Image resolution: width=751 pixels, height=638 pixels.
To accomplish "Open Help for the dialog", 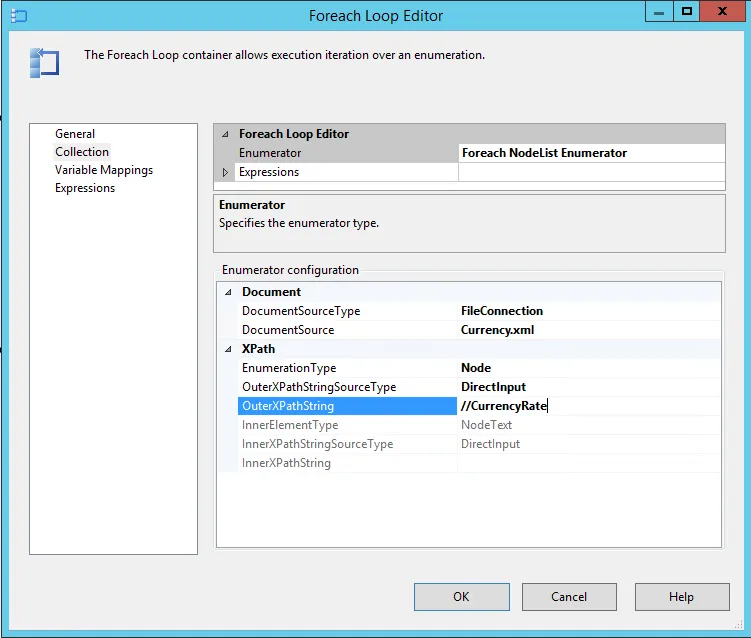I will (x=682, y=597).
